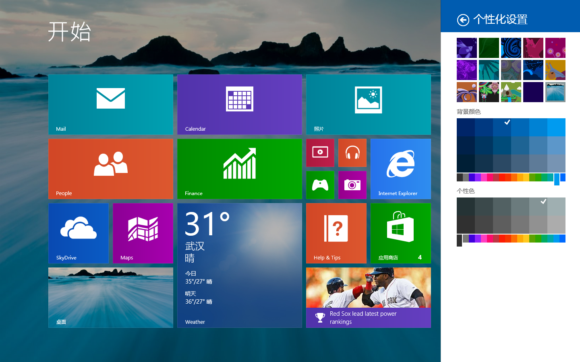Image resolution: width=580 pixels, height=362 pixels.
Task: Move the 个性色 hue strip slider handle
Action: 459,240
